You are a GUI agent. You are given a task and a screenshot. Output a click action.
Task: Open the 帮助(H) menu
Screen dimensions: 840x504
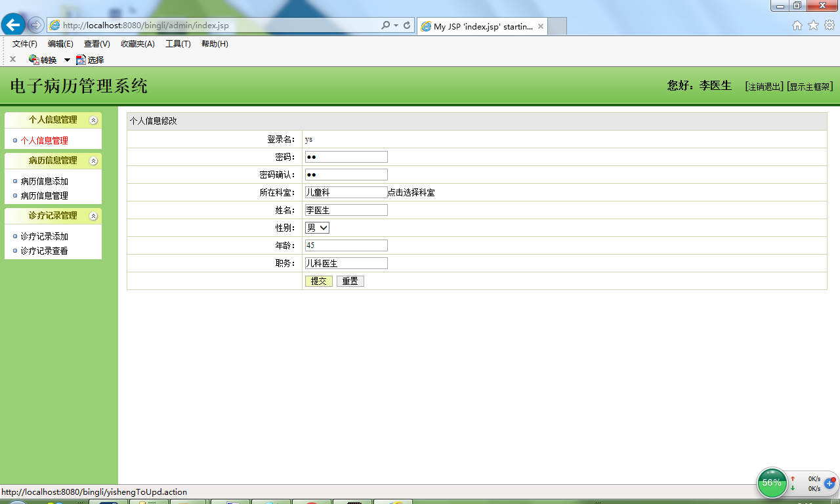215,44
